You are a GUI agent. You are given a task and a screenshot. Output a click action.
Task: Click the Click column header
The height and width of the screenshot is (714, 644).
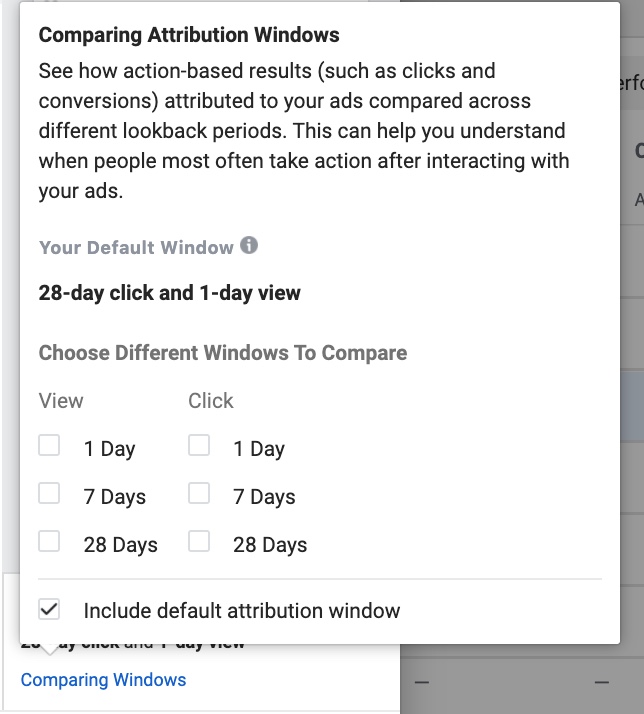click(x=211, y=401)
